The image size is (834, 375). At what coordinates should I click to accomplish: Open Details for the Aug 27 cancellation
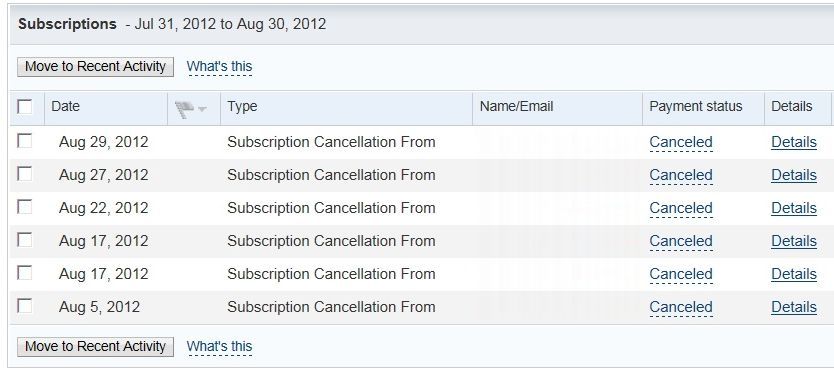[794, 175]
